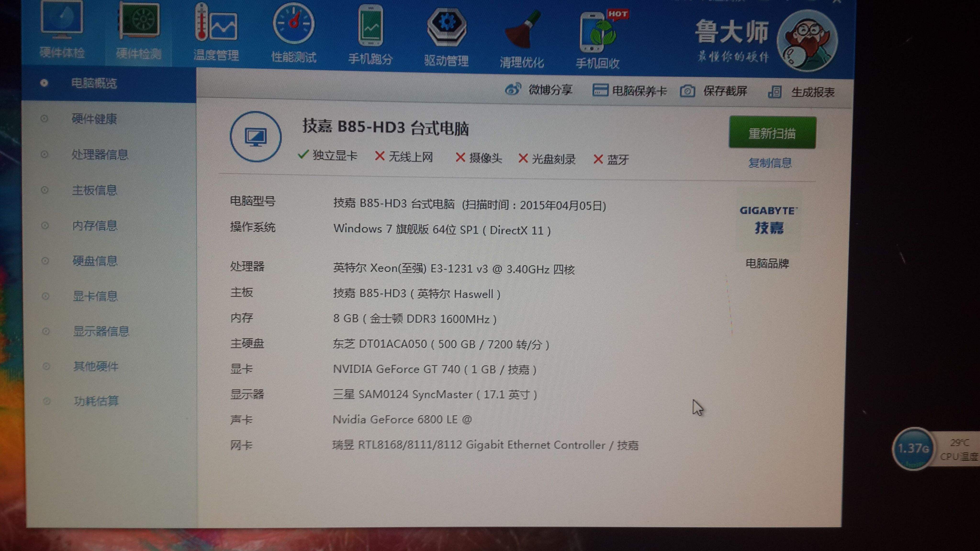Click the 摄像头 status indicator
This screenshot has width=980, height=551.
[x=479, y=157]
